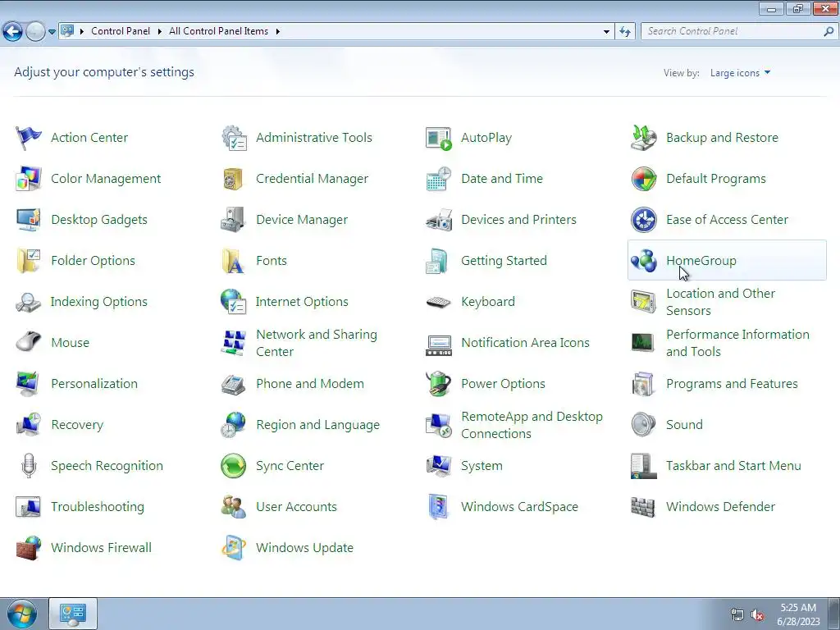Expand the arrow after Control Panel breadcrumb
This screenshot has width=840, height=630.
(160, 31)
